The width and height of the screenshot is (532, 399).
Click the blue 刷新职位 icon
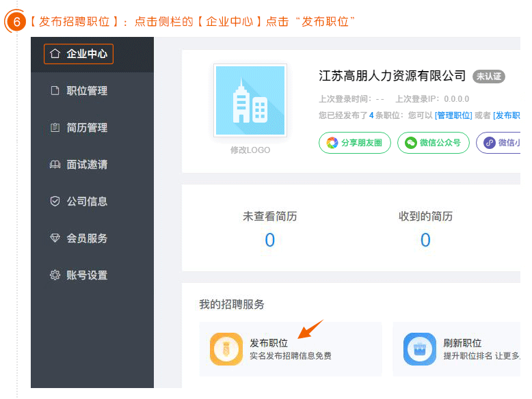coord(420,349)
